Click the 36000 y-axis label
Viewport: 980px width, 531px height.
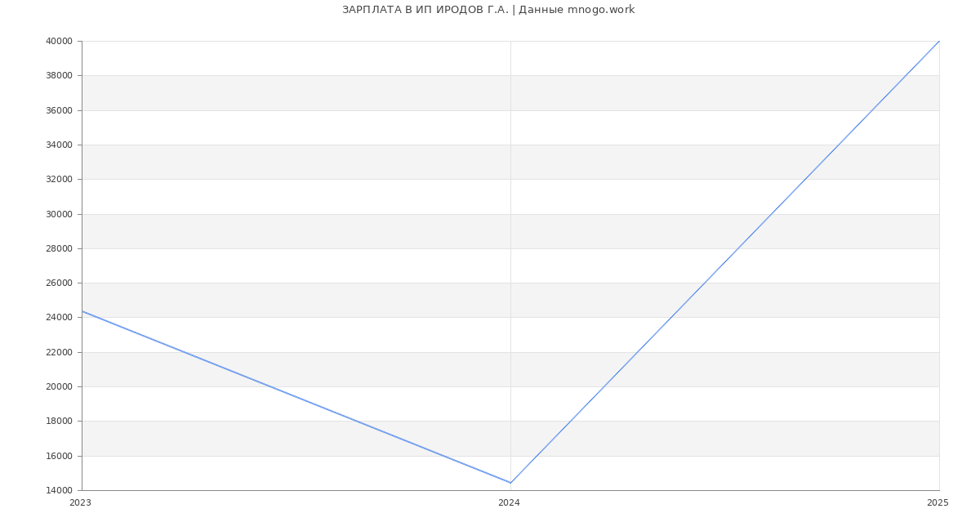click(x=60, y=110)
